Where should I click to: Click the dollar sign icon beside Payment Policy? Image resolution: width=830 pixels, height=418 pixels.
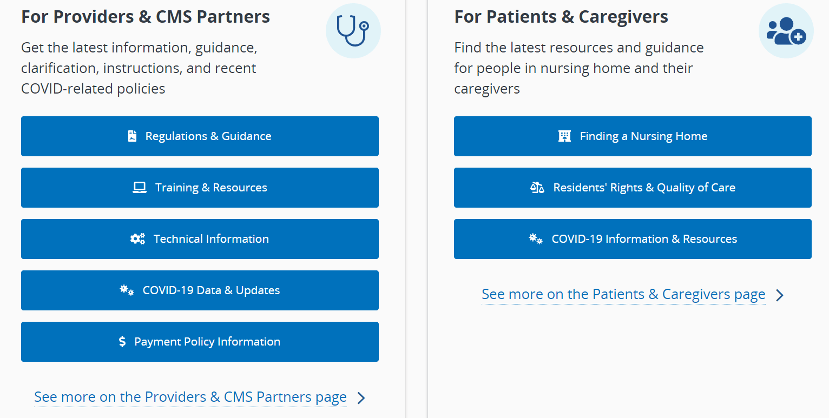[122, 342]
